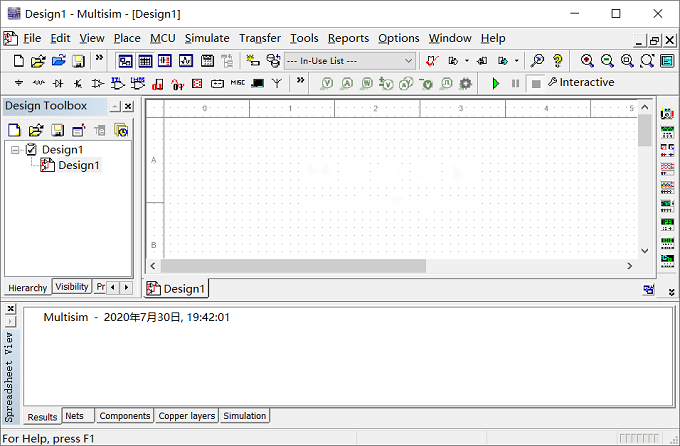Click Interactive simulation settings button

(581, 82)
